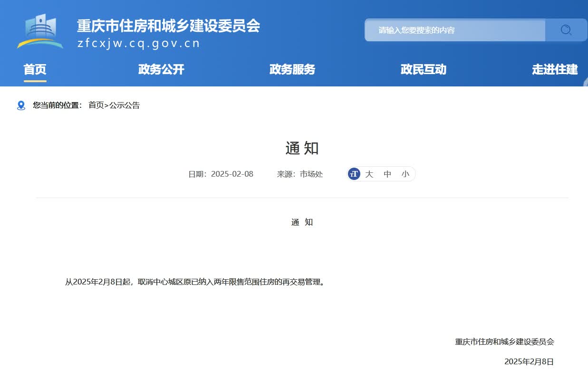The width and height of the screenshot is (588, 388).
Task: Click the tT font size icon
Action: click(354, 174)
